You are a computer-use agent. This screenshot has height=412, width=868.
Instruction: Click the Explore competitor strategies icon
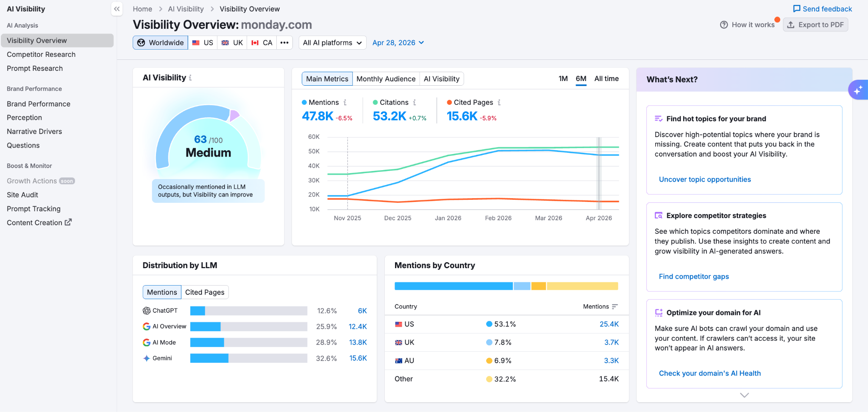(659, 215)
